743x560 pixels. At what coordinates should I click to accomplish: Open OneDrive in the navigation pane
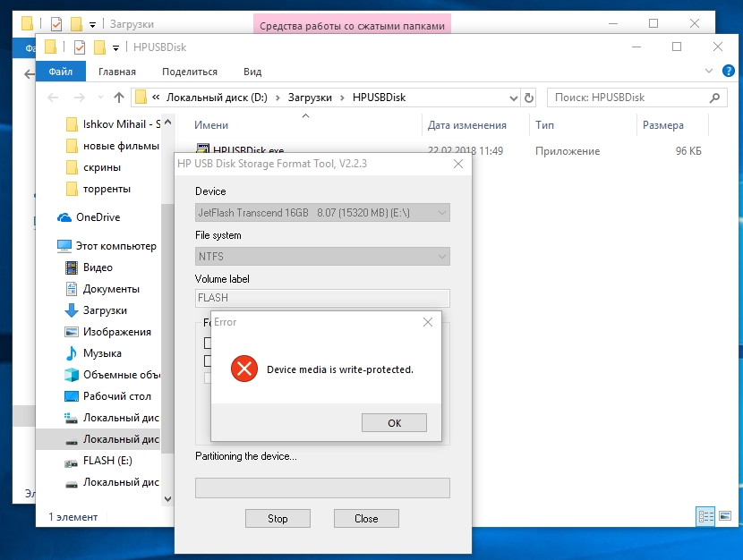tap(97, 217)
